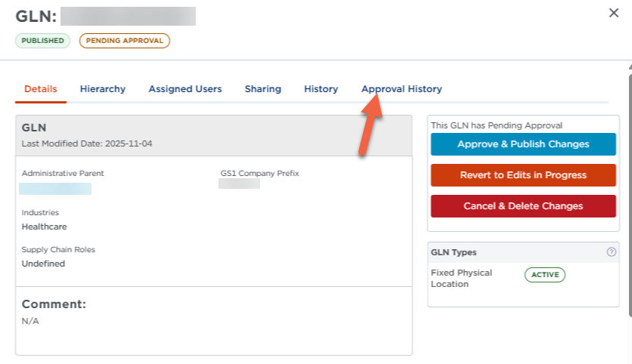The image size is (632, 364).
Task: Open the Assigned Users tab
Action: point(185,89)
